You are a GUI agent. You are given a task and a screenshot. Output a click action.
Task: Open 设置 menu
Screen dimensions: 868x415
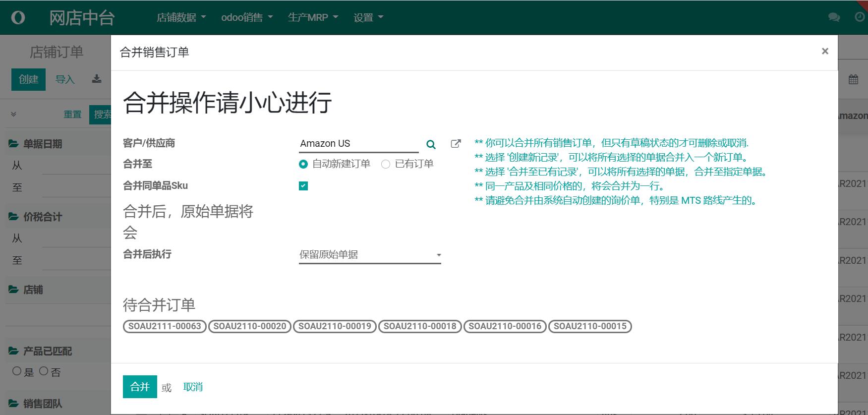[x=368, y=17]
